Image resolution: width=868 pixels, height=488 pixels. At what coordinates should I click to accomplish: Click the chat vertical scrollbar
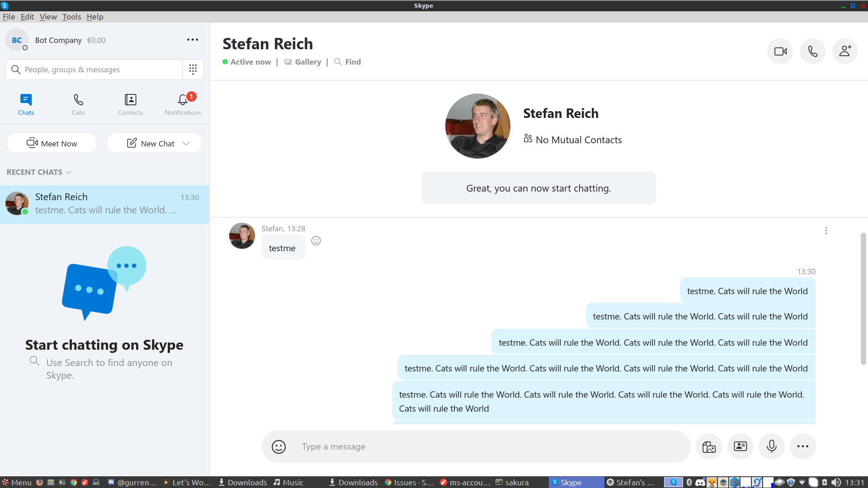(x=863, y=298)
